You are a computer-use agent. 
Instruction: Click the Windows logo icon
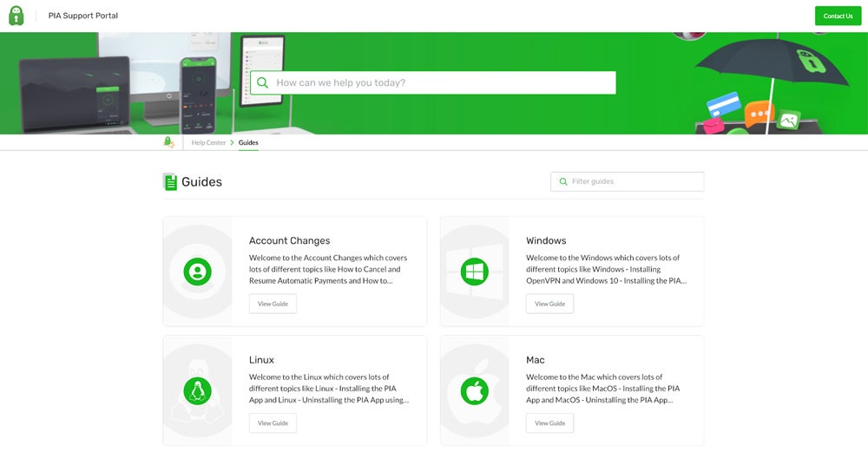tap(475, 272)
